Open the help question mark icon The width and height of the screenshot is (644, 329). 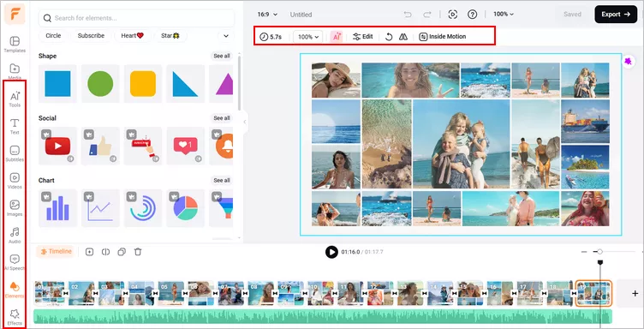click(473, 15)
